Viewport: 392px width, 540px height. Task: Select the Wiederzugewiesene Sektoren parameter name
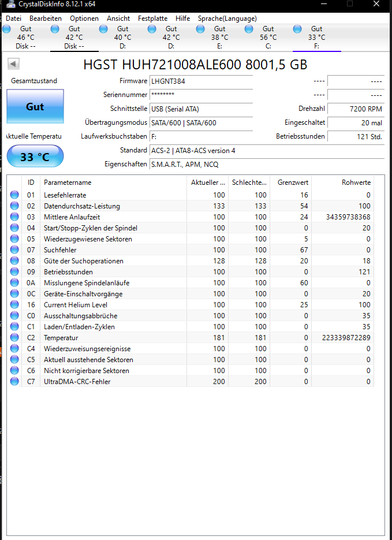88,239
